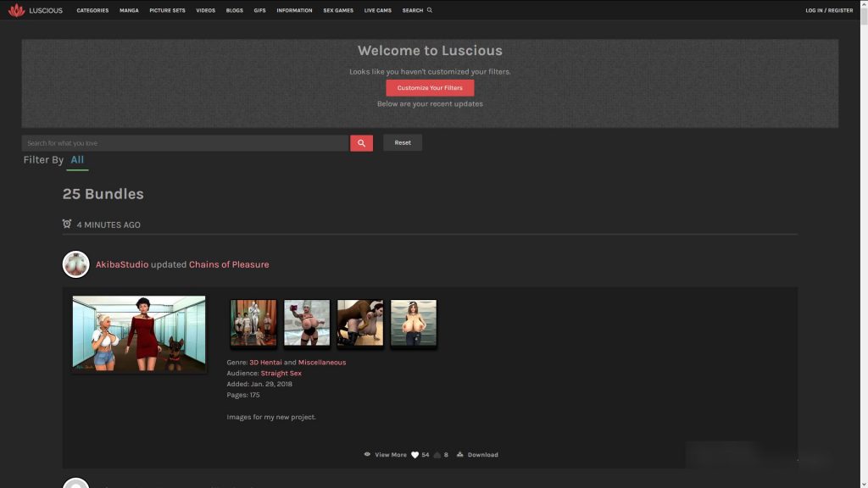Screen dimensions: 868x488
Task: Open the Blogs page
Action: tap(234, 10)
